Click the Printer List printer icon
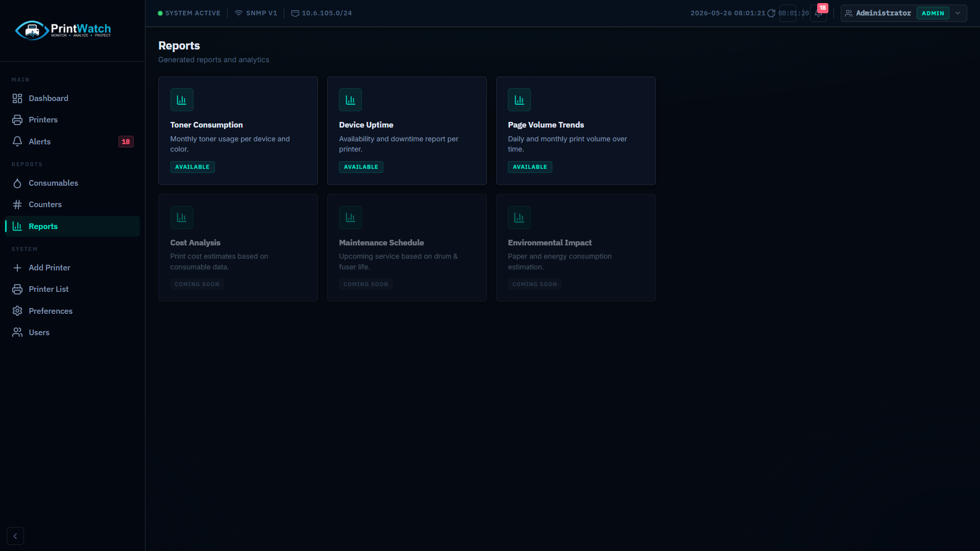This screenshot has height=551, width=980. point(17,289)
